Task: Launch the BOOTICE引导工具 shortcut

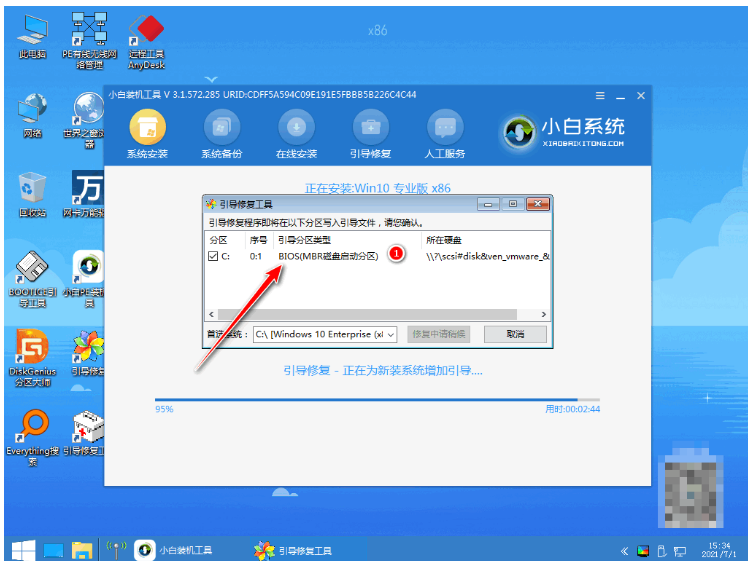Action: [32, 279]
